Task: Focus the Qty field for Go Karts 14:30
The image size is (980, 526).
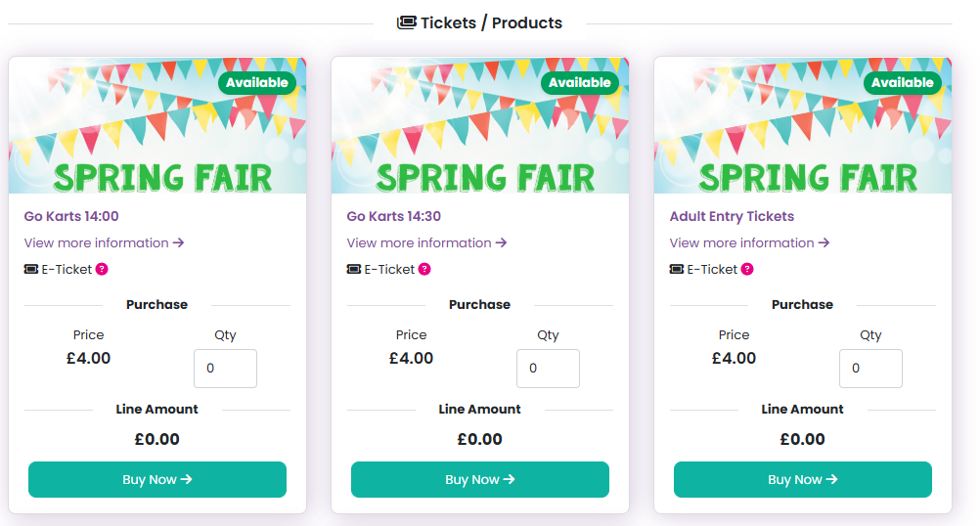Action: pos(548,369)
